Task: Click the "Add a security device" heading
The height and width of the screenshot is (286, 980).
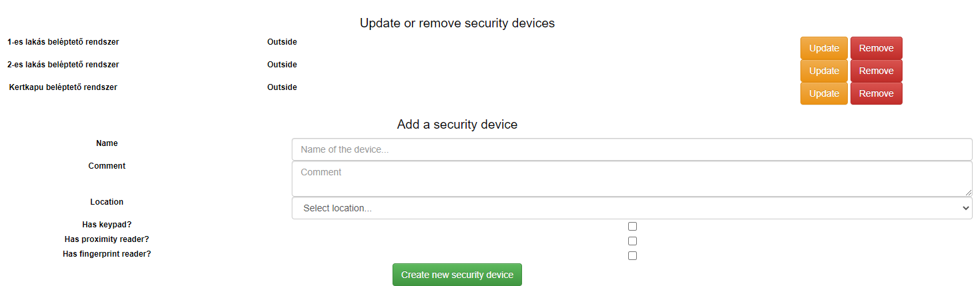Action: click(457, 125)
